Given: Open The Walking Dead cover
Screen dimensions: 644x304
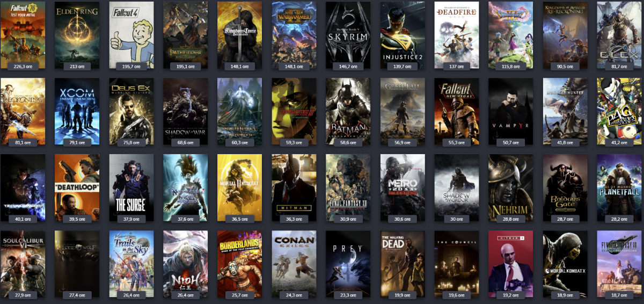Looking at the screenshot, I should click(x=402, y=264).
